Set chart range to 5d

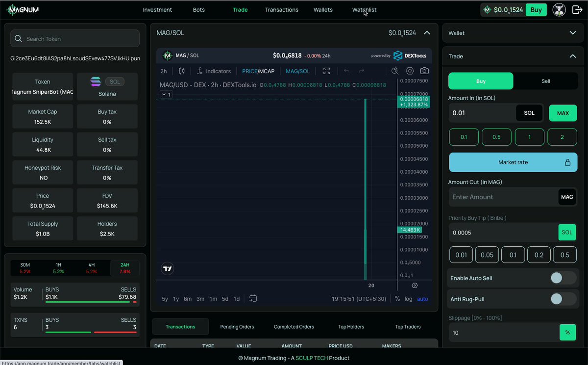point(225,299)
